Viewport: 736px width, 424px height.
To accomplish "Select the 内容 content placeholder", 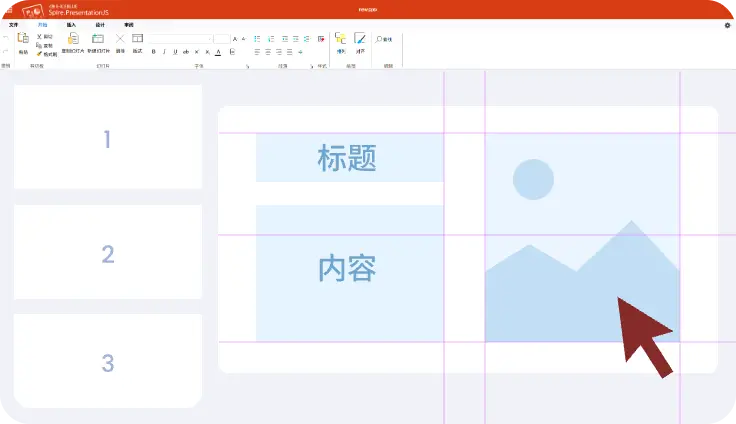I will (350, 273).
